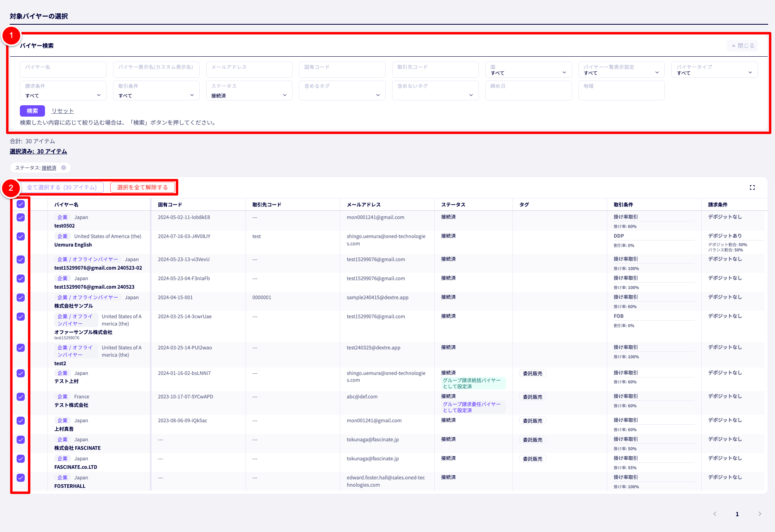Collapse search panel with 閉じる button
This screenshot has width=775, height=532.
743,46
